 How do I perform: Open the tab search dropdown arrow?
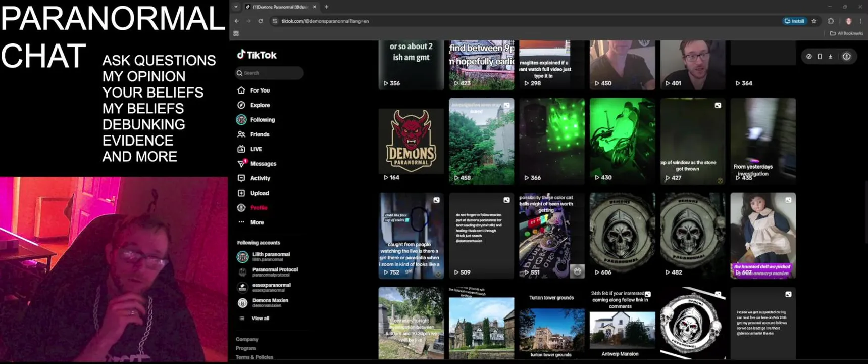coord(236,7)
